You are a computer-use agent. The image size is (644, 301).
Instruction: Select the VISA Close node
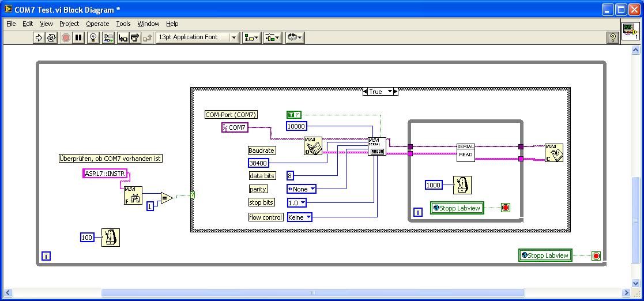click(554, 153)
